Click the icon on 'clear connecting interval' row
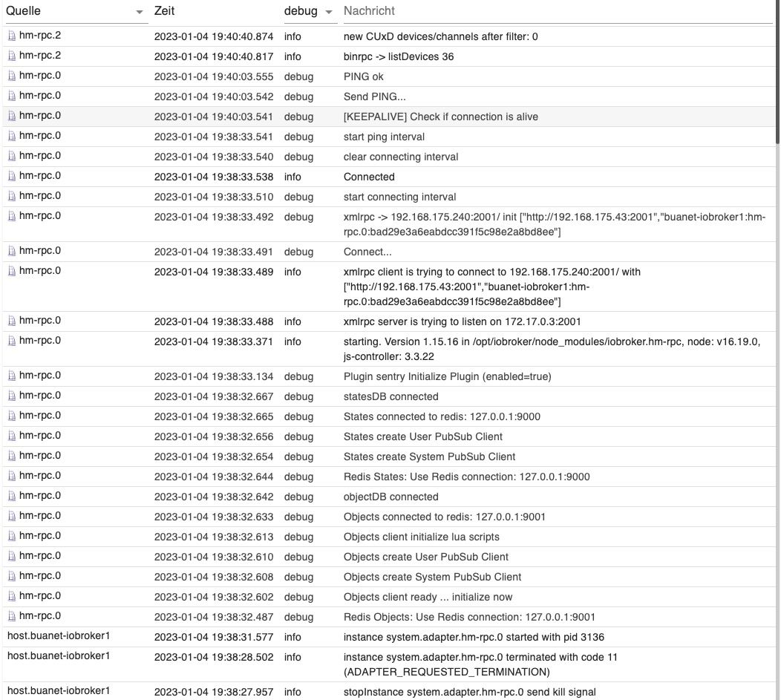Viewport: 781px width, 700px height. click(11, 156)
